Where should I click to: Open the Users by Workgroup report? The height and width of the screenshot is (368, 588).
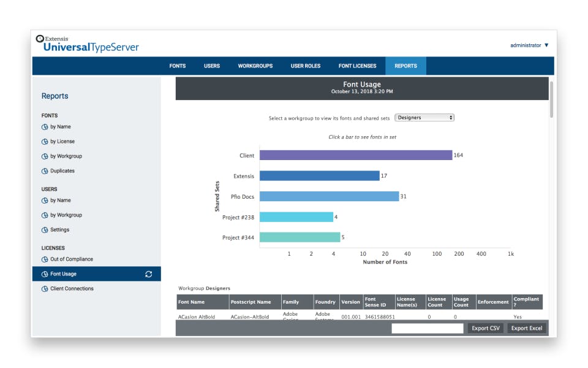(66, 215)
